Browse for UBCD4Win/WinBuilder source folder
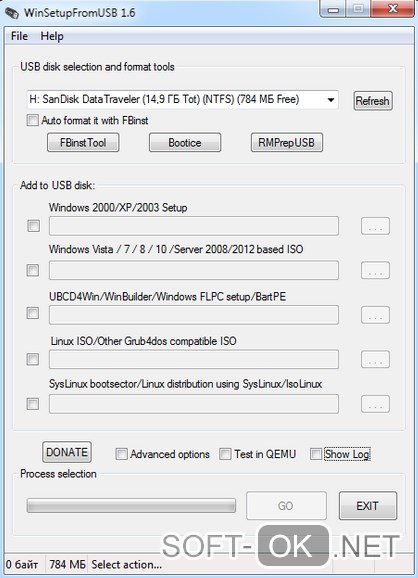This screenshot has height=578, width=418. [x=375, y=315]
